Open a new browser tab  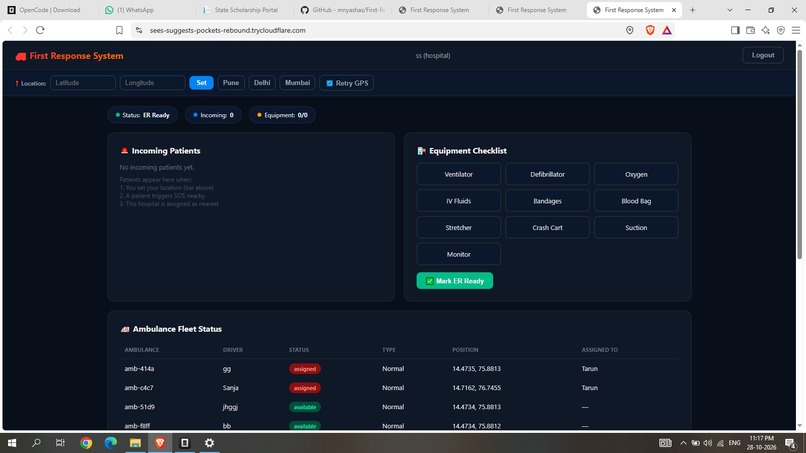(x=692, y=10)
